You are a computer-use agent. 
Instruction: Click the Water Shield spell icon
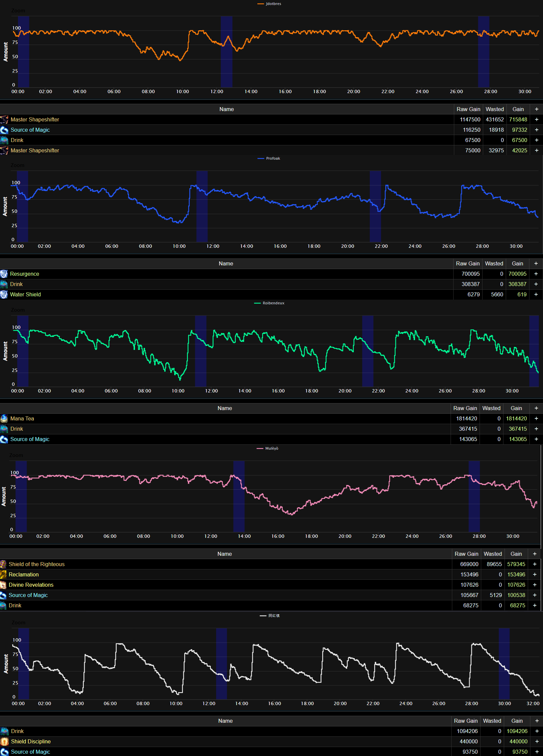(x=4, y=294)
